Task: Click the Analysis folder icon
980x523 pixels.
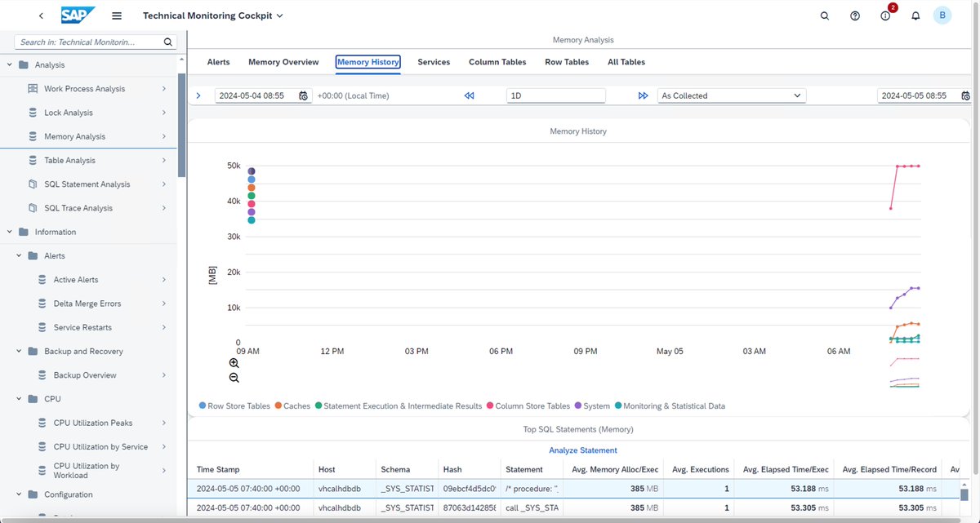Action: (x=24, y=65)
